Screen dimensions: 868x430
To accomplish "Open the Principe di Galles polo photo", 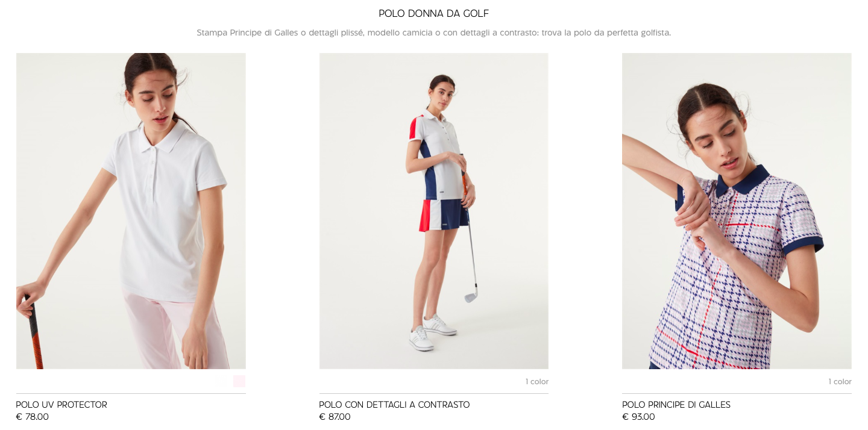I will pyautogui.click(x=737, y=211).
